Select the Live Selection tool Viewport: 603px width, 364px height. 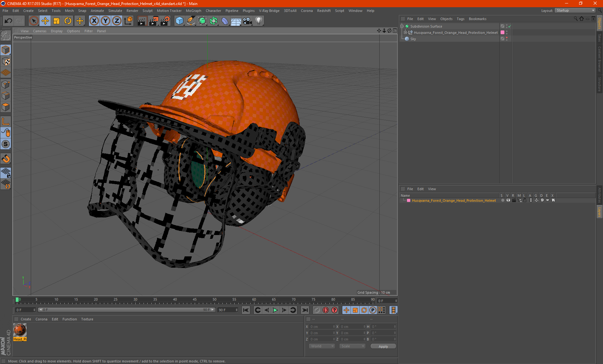pyautogui.click(x=34, y=21)
